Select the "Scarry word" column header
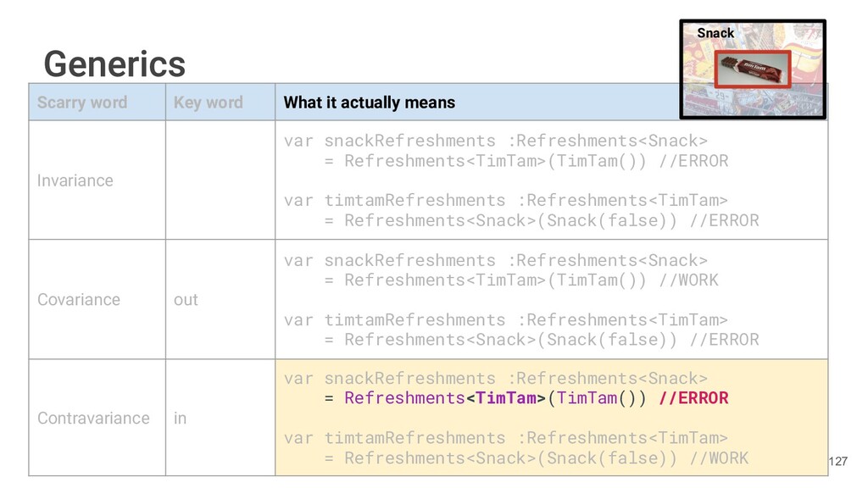The height and width of the screenshot is (488, 868). click(x=82, y=103)
